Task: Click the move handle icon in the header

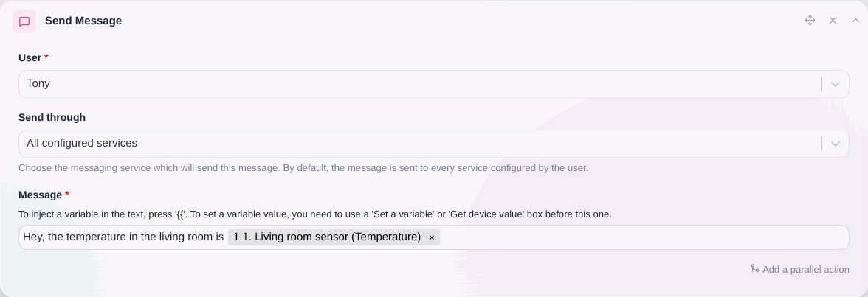Action: [810, 21]
